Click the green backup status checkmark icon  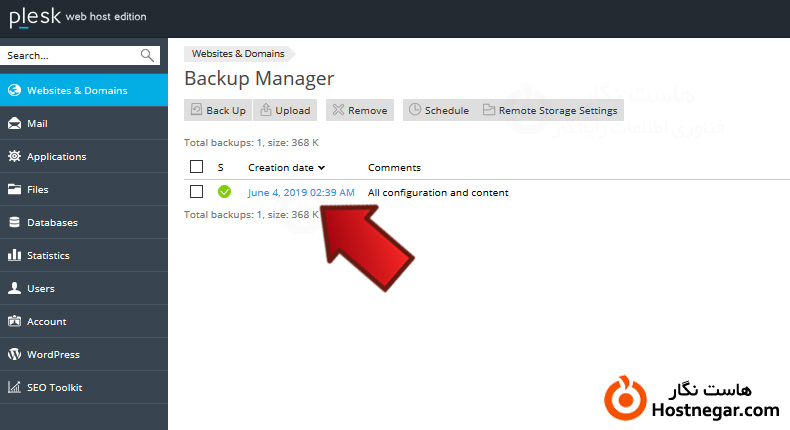pyautogui.click(x=224, y=192)
